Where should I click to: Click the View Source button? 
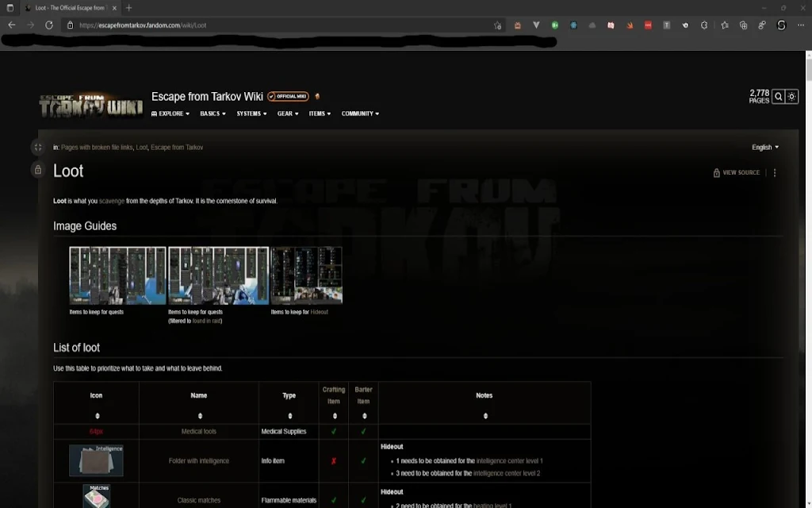tap(737, 172)
